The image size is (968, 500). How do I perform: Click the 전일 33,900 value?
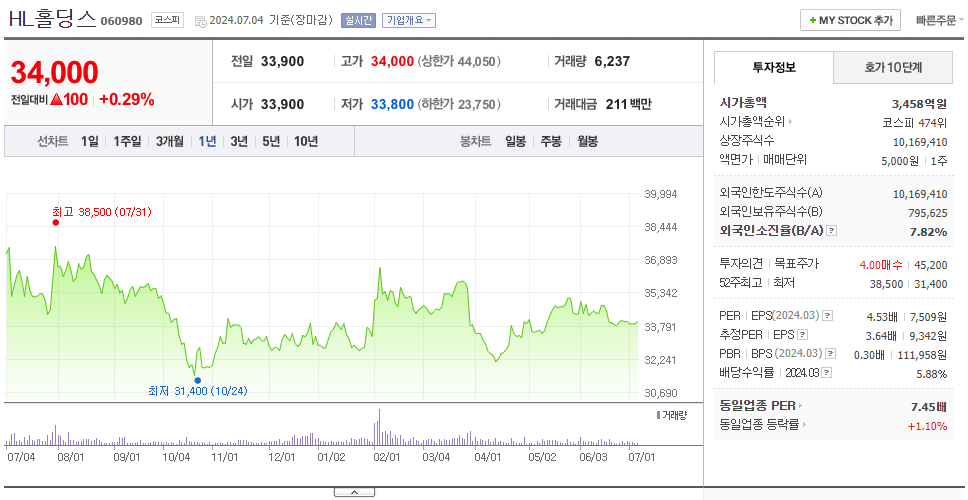282,61
